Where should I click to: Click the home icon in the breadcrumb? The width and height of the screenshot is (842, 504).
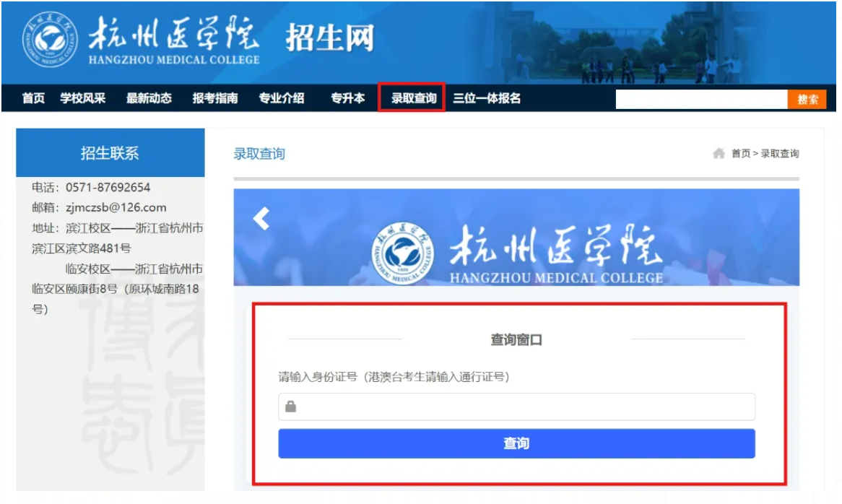719,154
